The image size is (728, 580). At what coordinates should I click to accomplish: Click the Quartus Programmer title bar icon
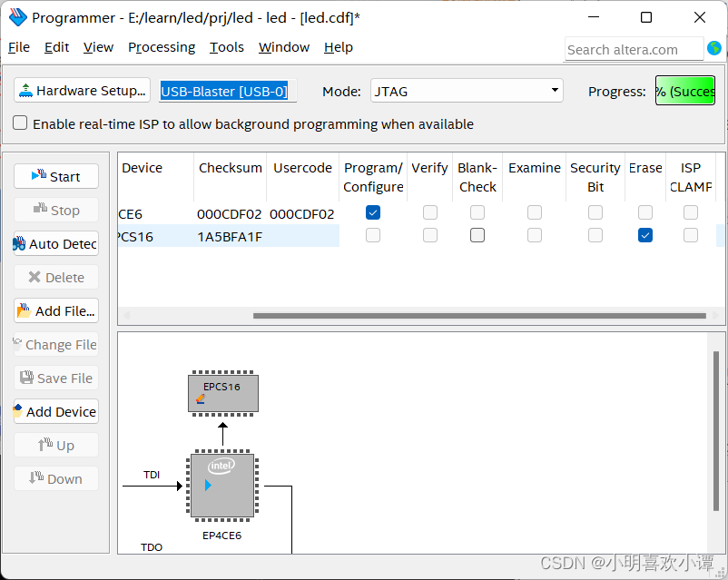point(17,17)
